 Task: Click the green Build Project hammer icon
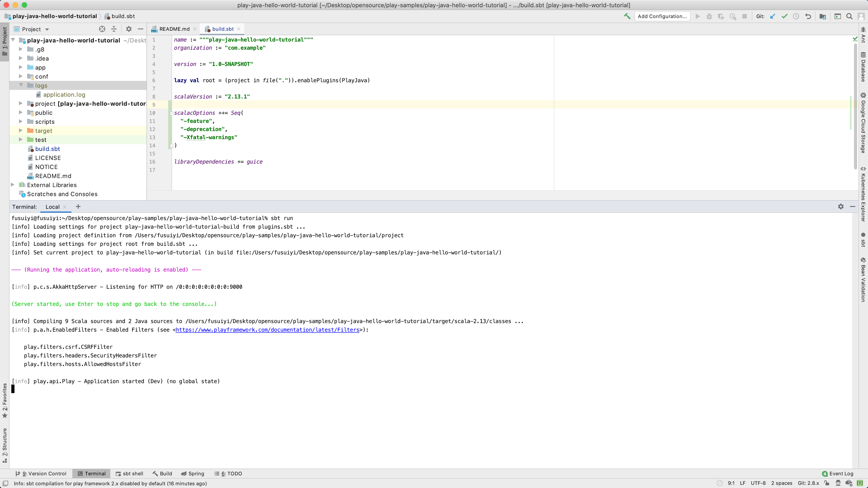(x=627, y=16)
